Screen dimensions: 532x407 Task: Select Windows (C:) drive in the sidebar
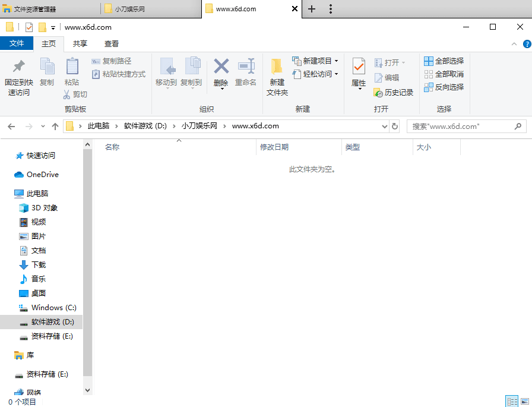(53, 307)
